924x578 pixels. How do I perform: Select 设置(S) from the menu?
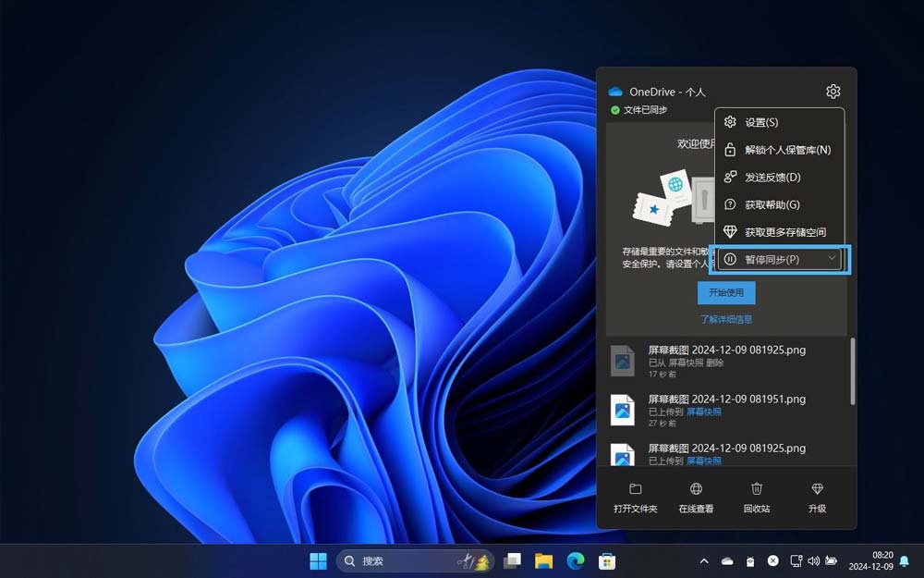pos(761,122)
